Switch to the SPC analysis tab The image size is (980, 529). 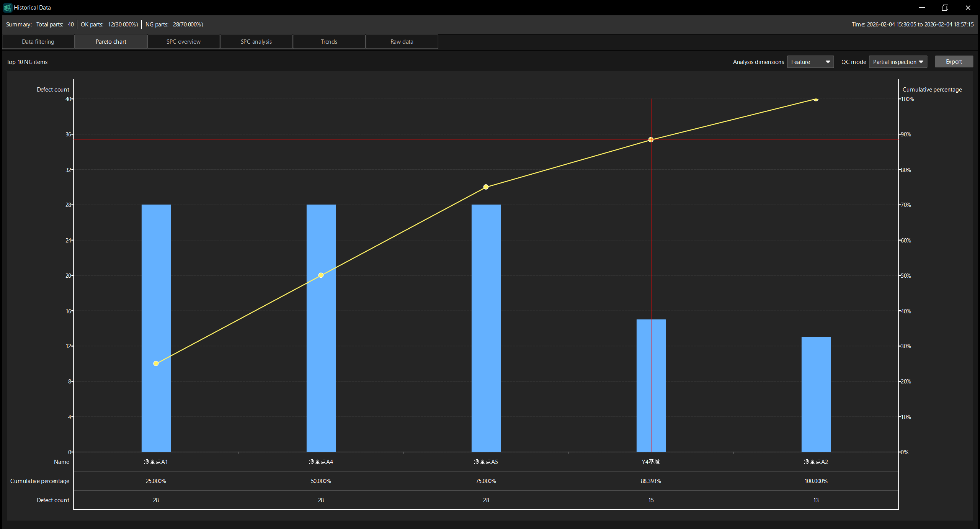tap(256, 41)
